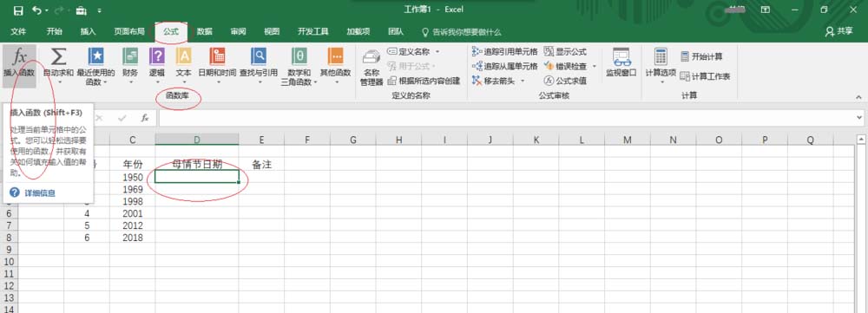Open the 监视窗口 icon
The width and height of the screenshot is (868, 313).
[x=621, y=62]
